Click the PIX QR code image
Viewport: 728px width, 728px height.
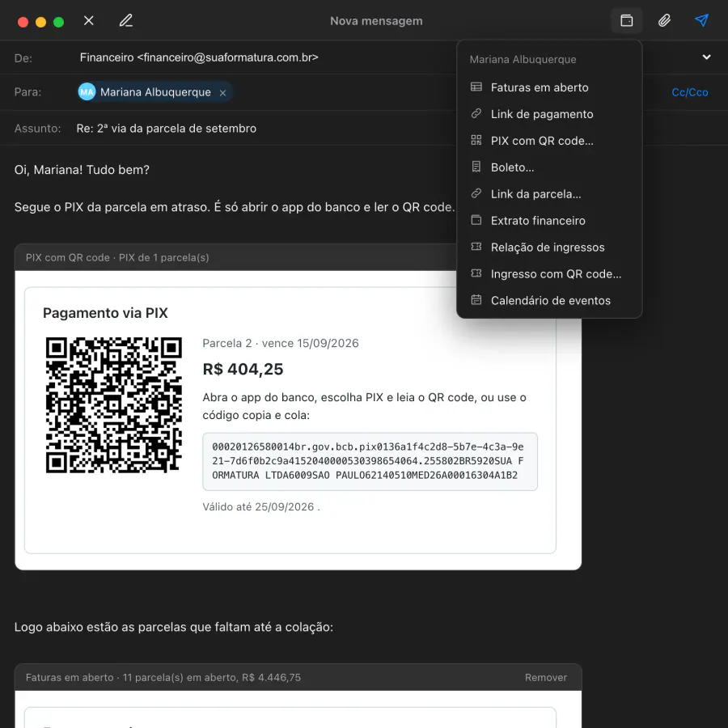pyautogui.click(x=114, y=405)
